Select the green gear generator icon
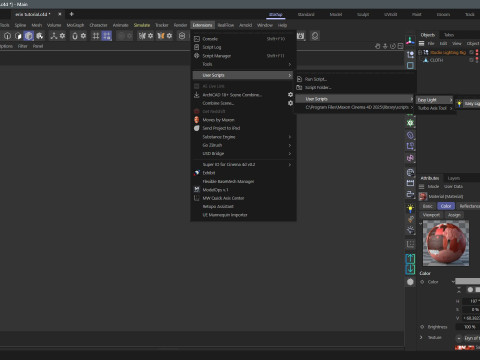480x360 pixels. coord(410,123)
